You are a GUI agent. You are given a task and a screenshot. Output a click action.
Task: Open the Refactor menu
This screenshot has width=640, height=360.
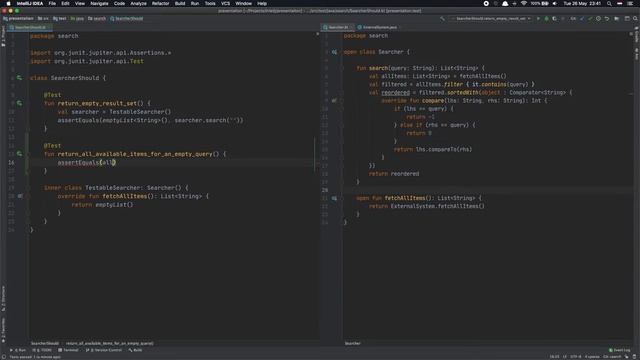coord(160,3)
